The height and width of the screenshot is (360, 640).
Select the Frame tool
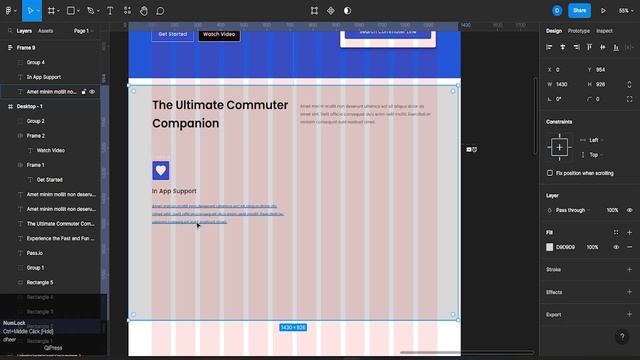tap(51, 11)
